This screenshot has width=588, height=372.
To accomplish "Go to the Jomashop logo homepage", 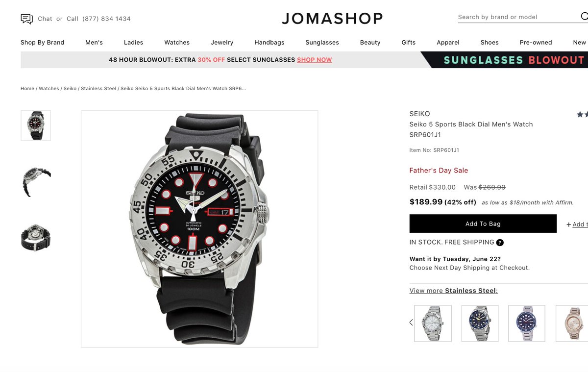I will (332, 19).
